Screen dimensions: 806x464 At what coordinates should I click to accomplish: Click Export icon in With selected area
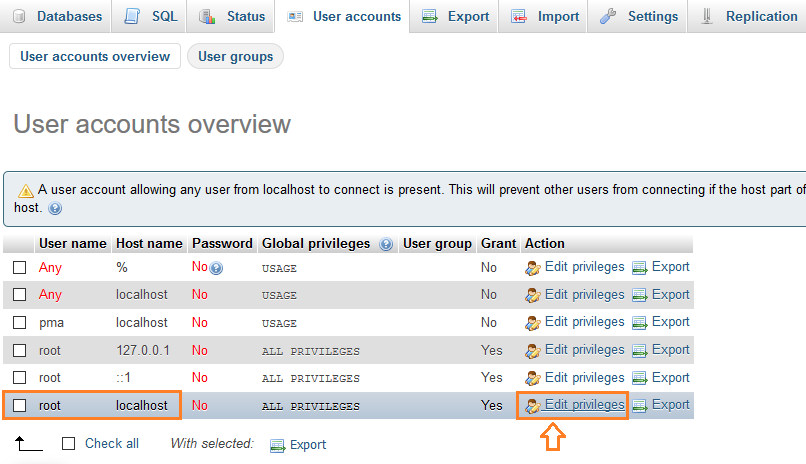pos(278,445)
